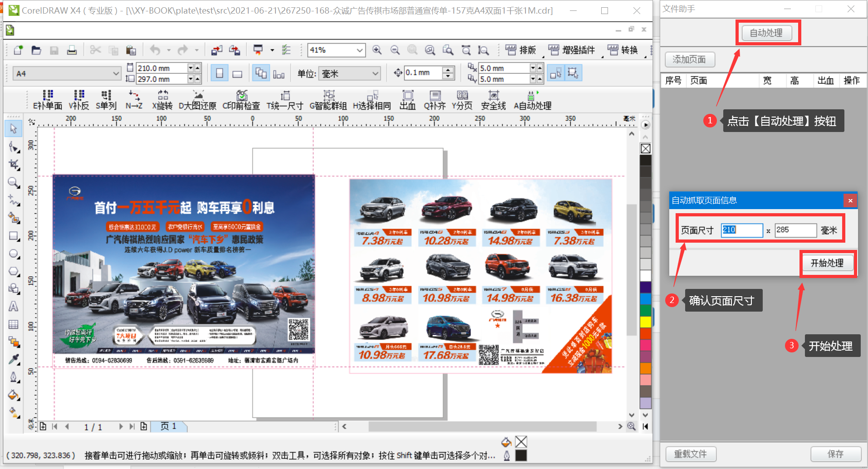
Task: Click the no-color X swatch atop palette
Action: [x=645, y=148]
